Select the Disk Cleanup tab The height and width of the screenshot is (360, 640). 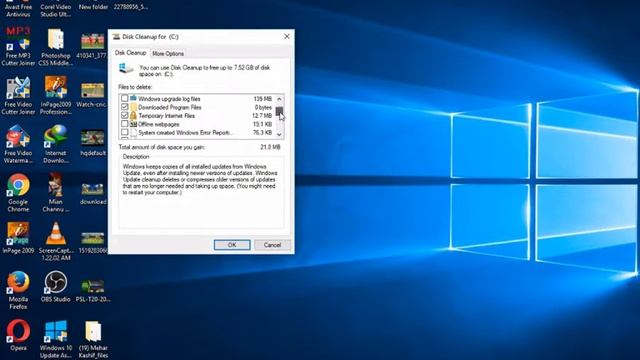click(130, 53)
